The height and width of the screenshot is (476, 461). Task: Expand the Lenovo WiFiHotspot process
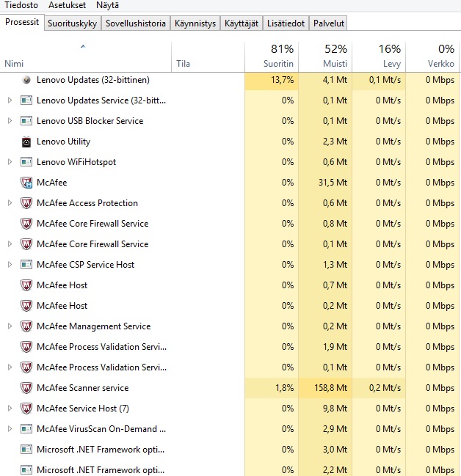tap(10, 162)
